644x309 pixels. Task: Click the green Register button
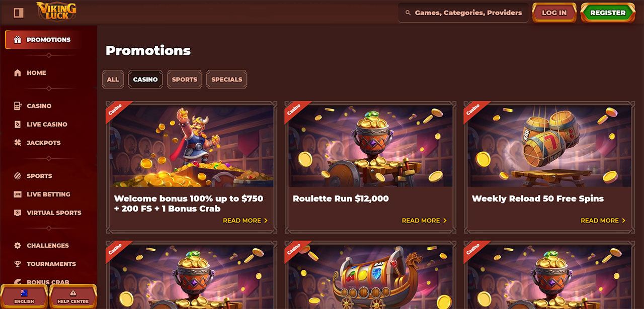608,13
